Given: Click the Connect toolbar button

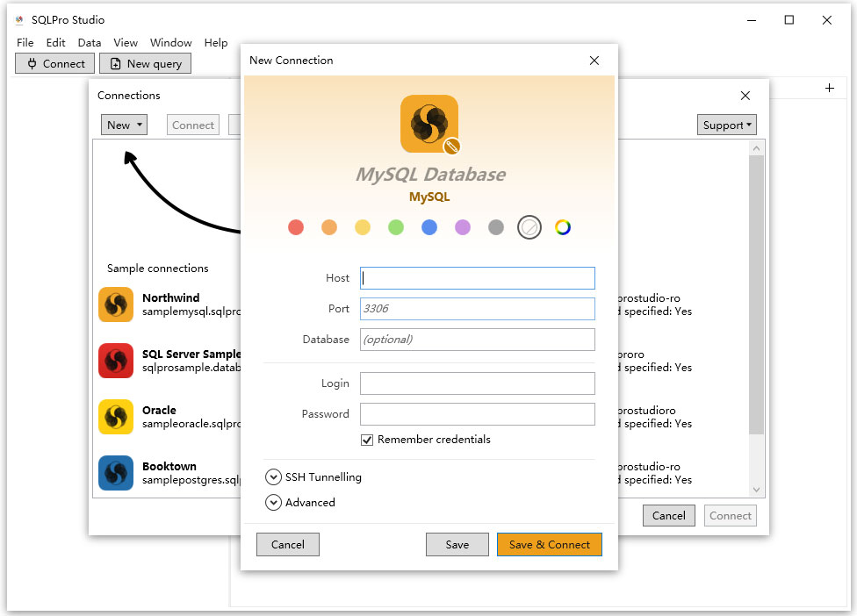Looking at the screenshot, I should 54,63.
